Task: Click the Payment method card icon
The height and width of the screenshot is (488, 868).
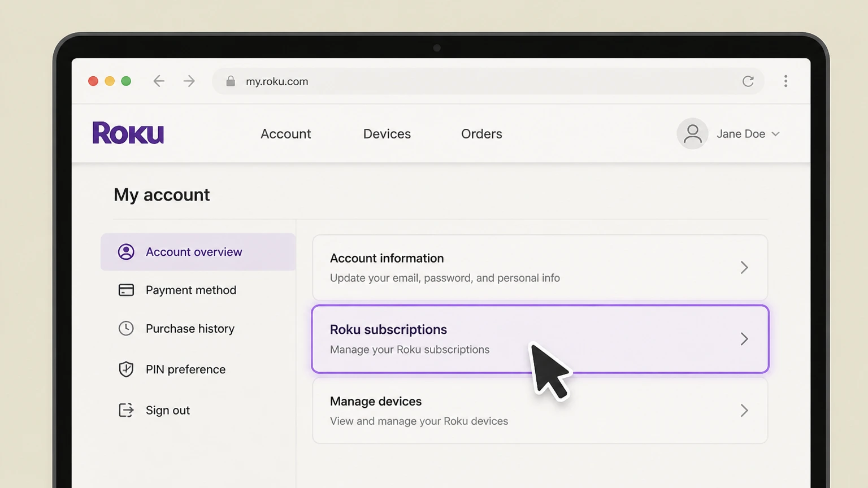Action: (x=126, y=290)
